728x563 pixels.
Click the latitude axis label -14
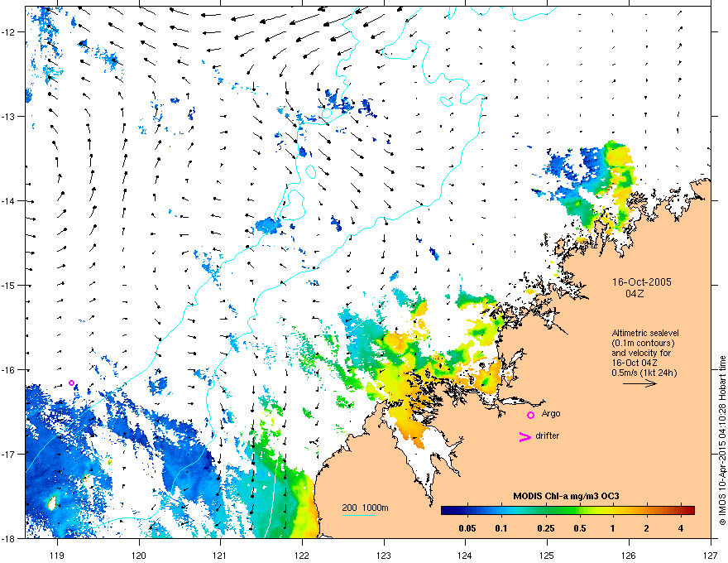click(x=8, y=200)
